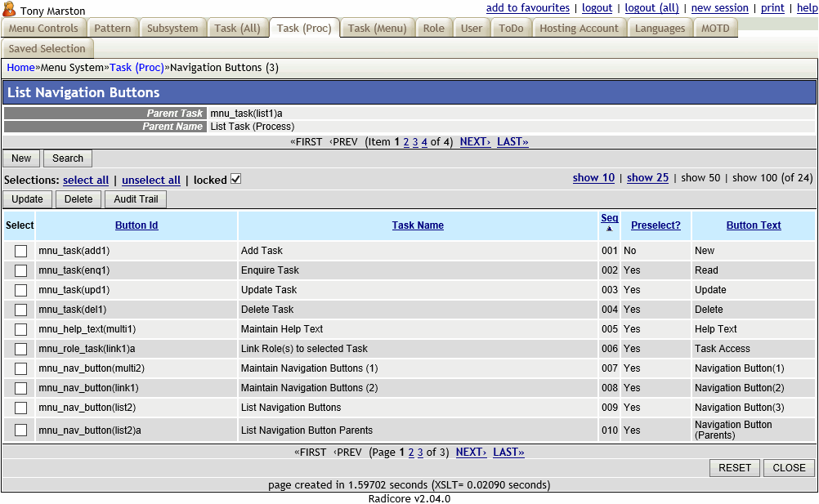Click the Search button

click(x=67, y=158)
